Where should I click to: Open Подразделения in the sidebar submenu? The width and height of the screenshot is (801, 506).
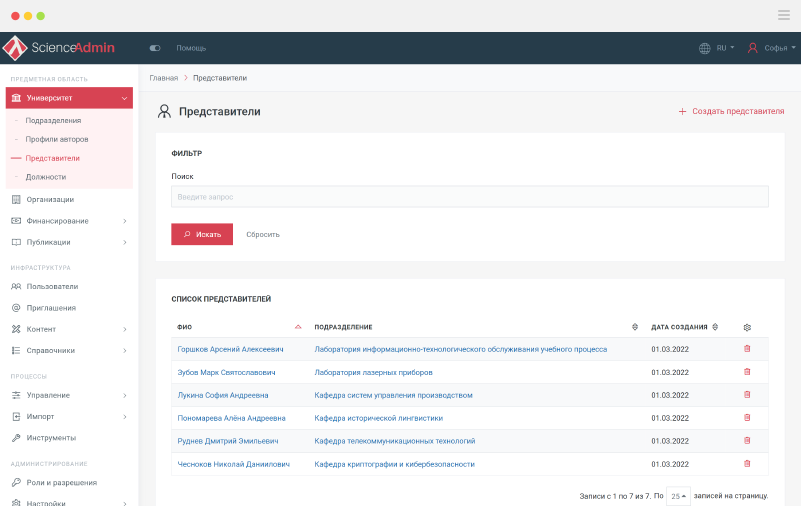click(x=53, y=120)
